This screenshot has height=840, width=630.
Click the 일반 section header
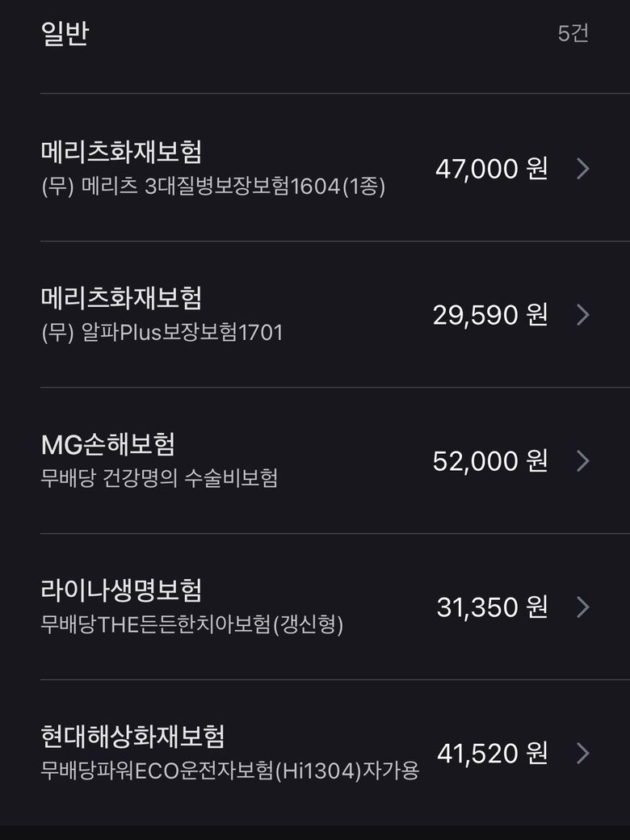(65, 34)
